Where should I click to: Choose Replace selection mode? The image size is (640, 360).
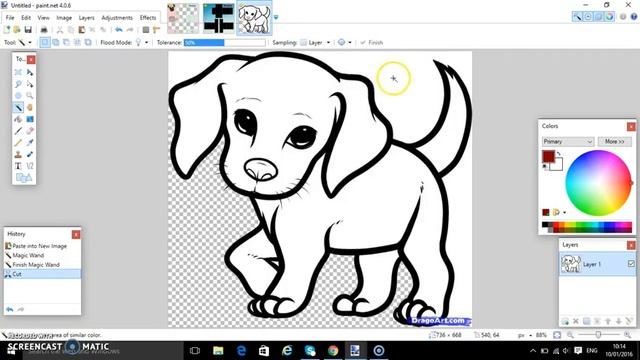[45, 42]
